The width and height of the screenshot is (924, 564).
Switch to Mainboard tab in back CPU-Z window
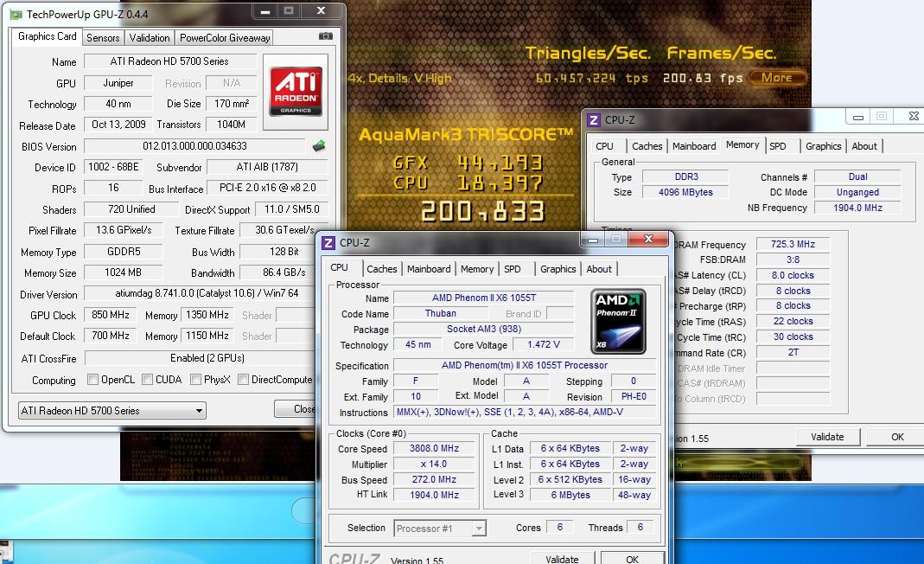[x=694, y=146]
